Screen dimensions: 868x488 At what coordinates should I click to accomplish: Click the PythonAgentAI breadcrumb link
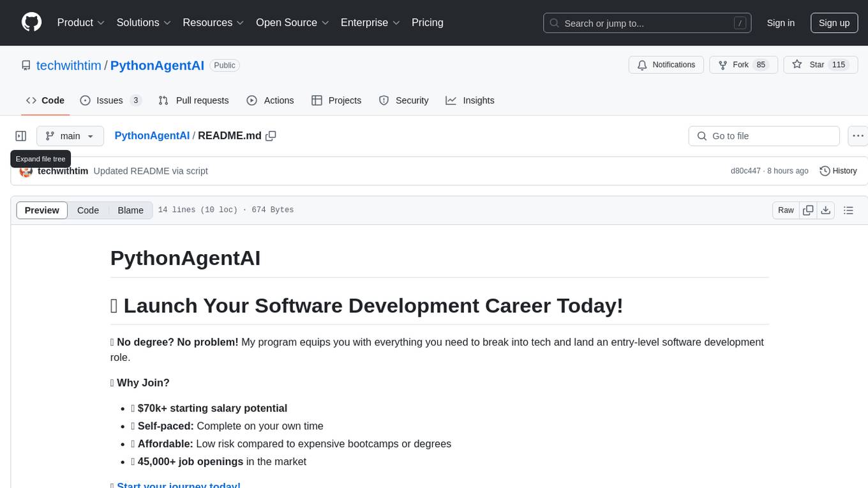(x=152, y=135)
